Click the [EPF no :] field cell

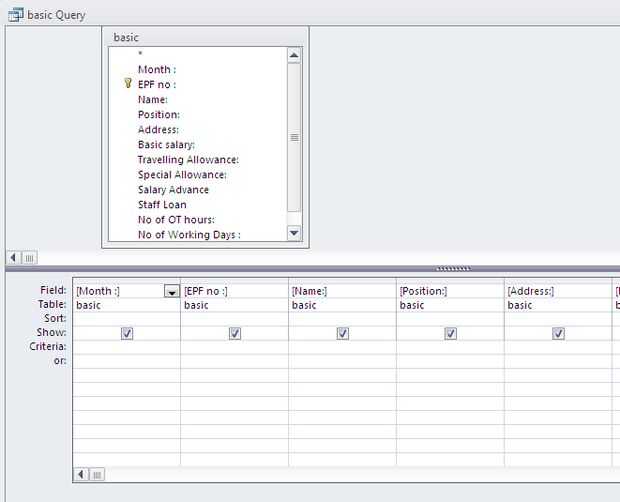click(x=234, y=291)
